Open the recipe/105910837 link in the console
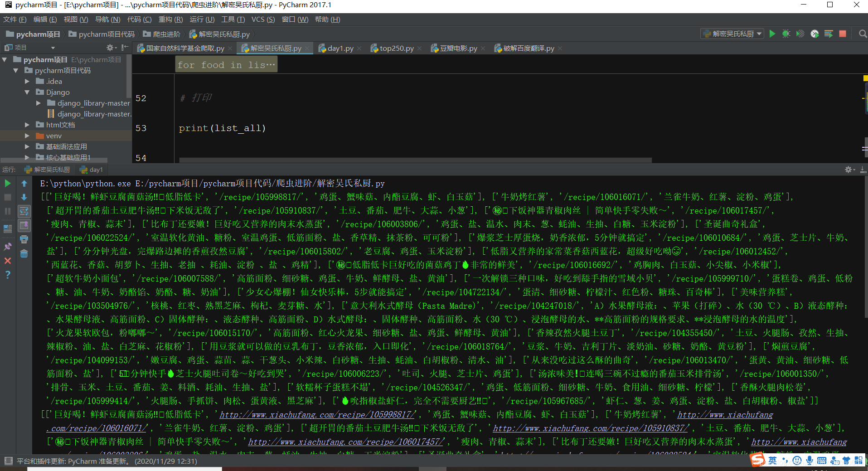 [x=591, y=428]
